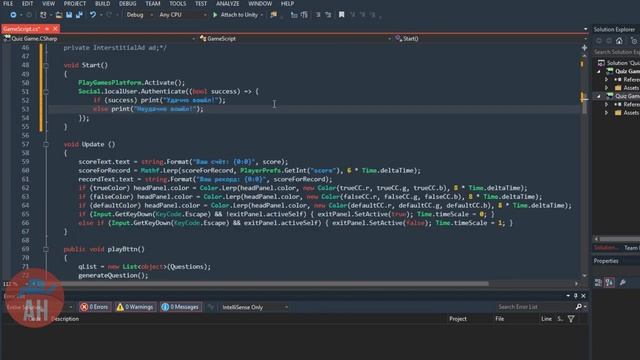Image resolution: width=640 pixels, height=360 pixels.
Task: Open the DEBUG menu
Action: (x=127, y=4)
